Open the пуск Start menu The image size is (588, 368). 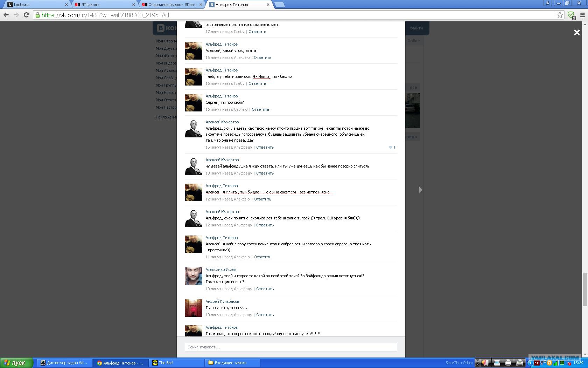16,363
